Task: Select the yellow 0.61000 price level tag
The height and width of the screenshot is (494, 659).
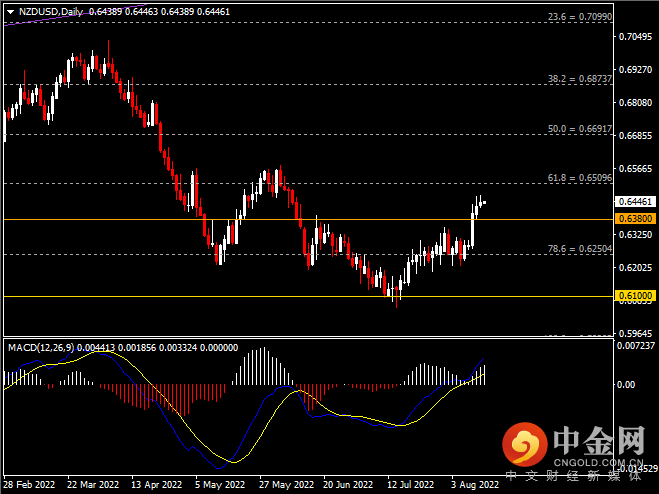Action: 635,296
